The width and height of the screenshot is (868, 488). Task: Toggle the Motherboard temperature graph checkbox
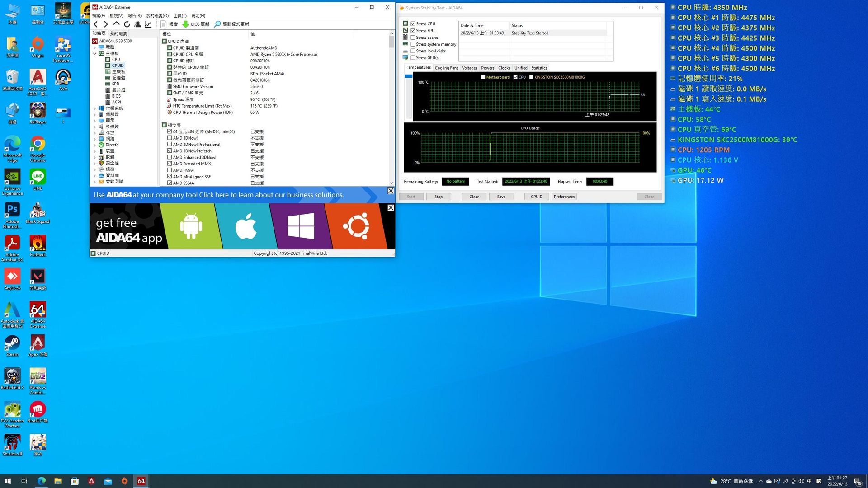(483, 77)
